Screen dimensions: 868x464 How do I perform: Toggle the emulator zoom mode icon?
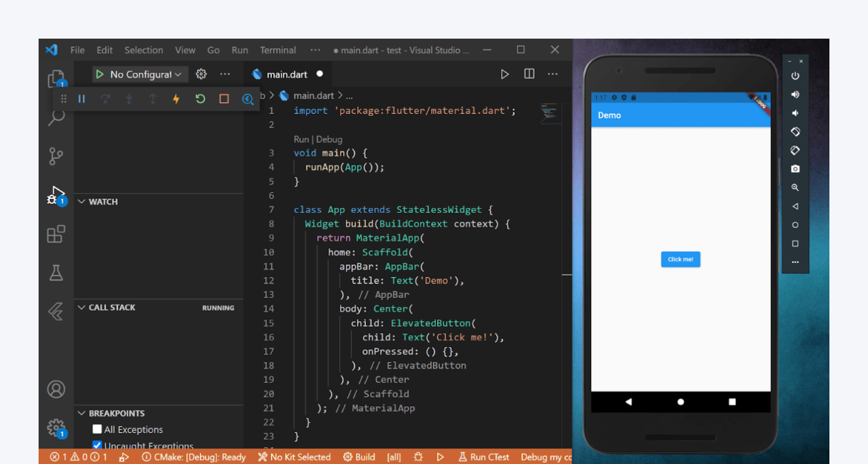point(794,187)
